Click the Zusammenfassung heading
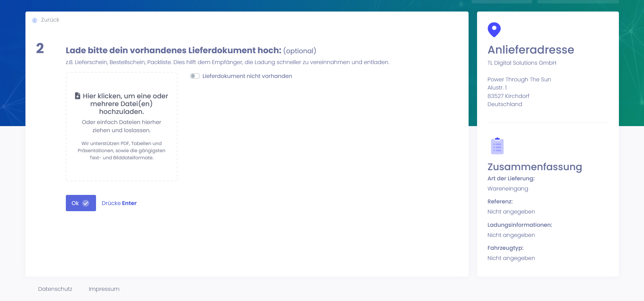Image resolution: width=644 pixels, height=301 pixels. pos(534,167)
